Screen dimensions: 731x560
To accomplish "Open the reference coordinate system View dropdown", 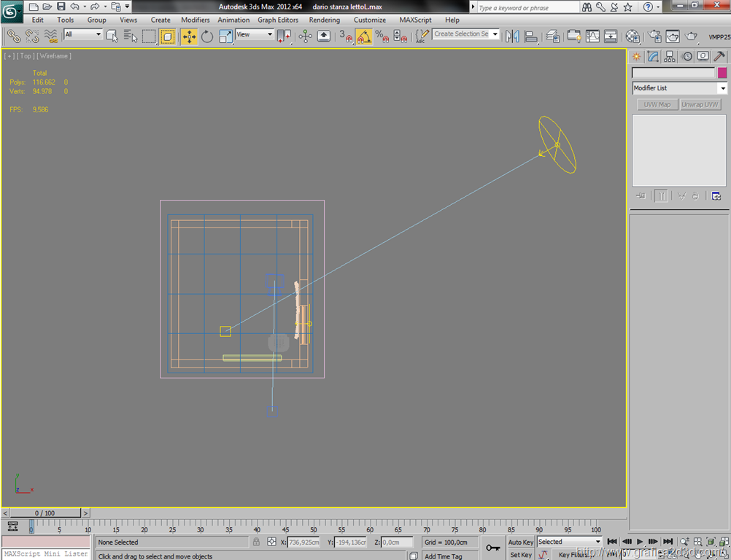I will pos(255,34).
